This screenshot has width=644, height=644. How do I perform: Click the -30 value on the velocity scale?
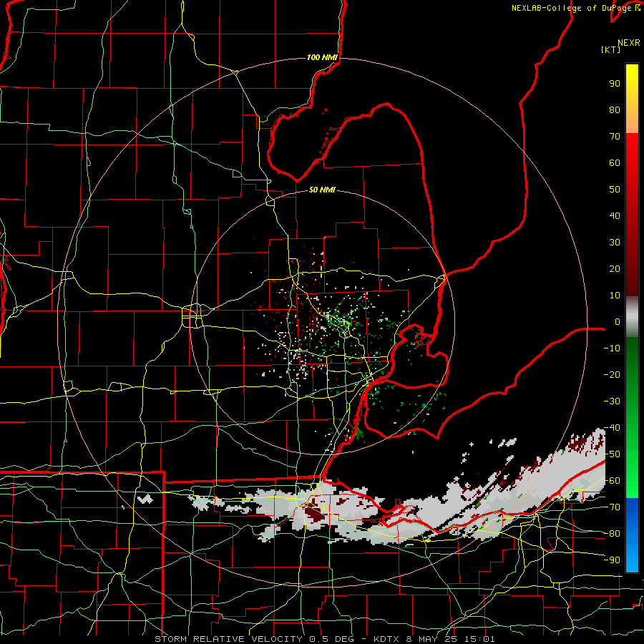pos(612,401)
